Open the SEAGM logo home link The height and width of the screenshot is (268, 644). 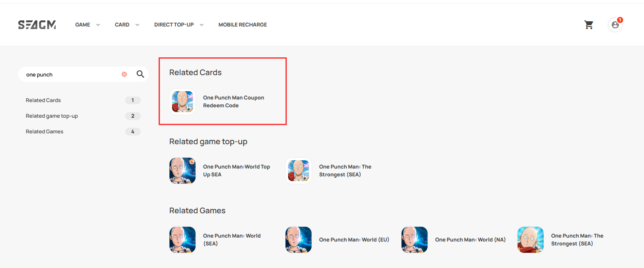click(37, 25)
